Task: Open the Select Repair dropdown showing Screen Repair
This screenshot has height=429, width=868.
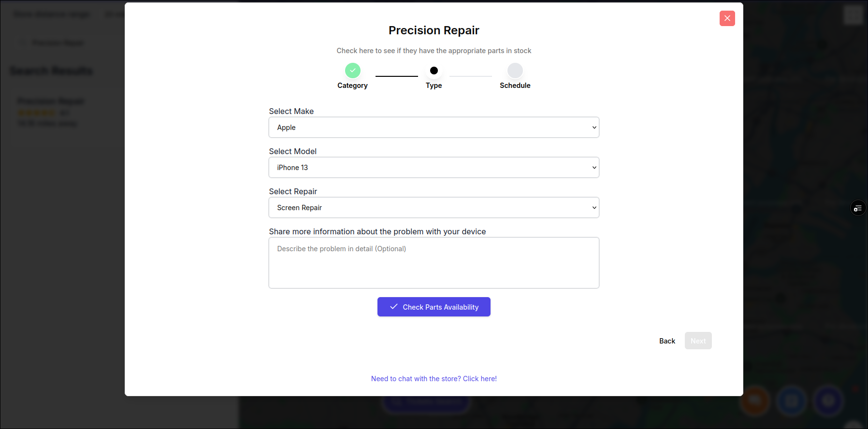Action: click(x=434, y=208)
